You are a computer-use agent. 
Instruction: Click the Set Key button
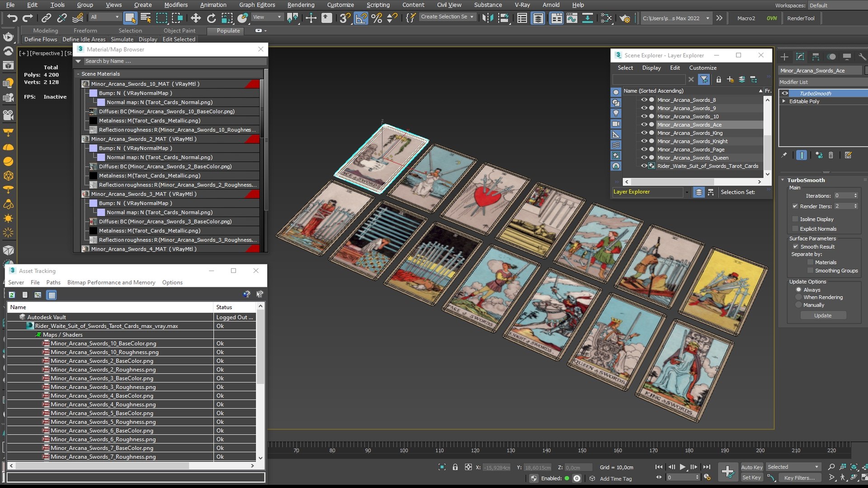pos(751,478)
